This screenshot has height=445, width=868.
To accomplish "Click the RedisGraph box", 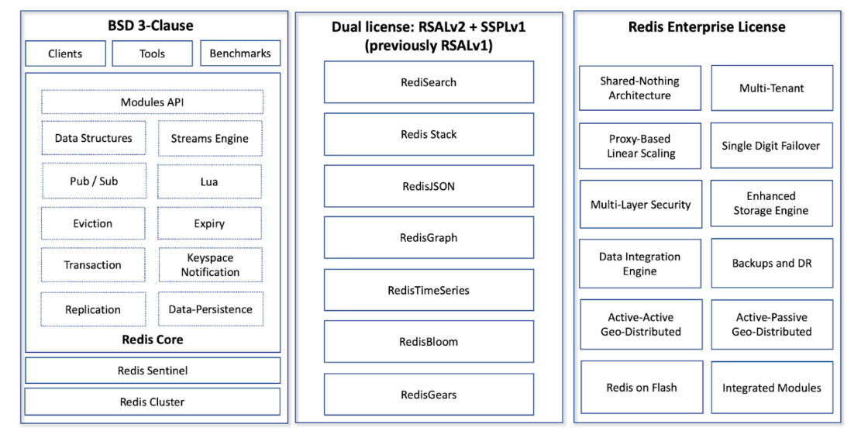I will pos(429,238).
